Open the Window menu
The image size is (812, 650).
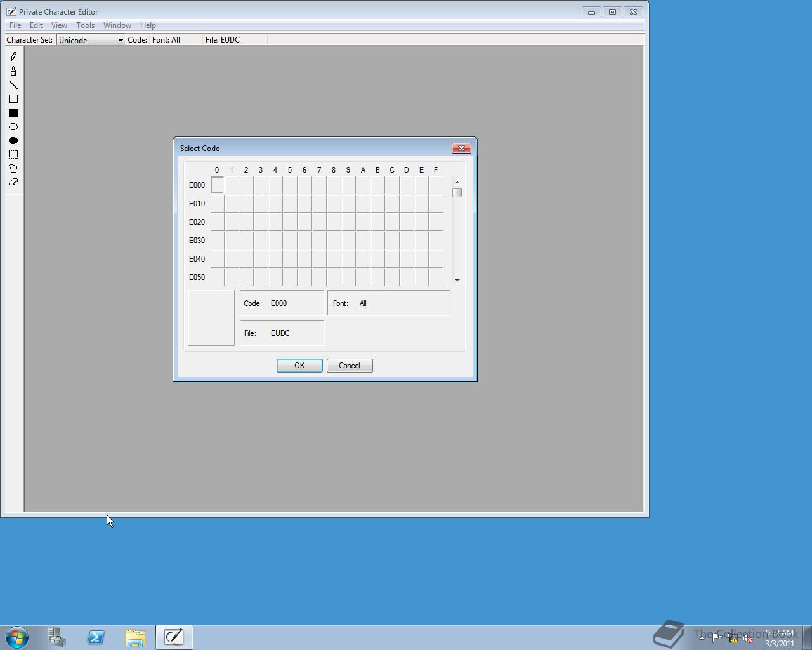[x=117, y=25]
